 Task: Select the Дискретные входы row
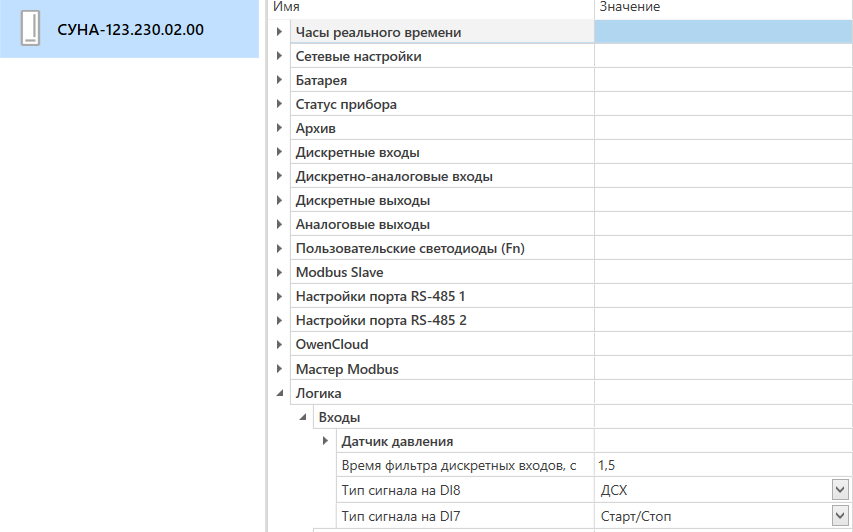tap(442, 152)
